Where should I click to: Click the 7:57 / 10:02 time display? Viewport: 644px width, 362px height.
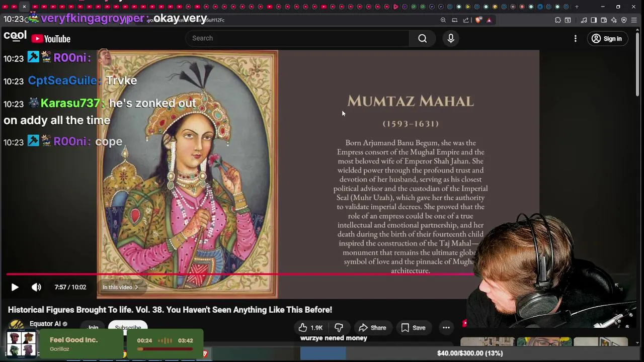(70, 287)
